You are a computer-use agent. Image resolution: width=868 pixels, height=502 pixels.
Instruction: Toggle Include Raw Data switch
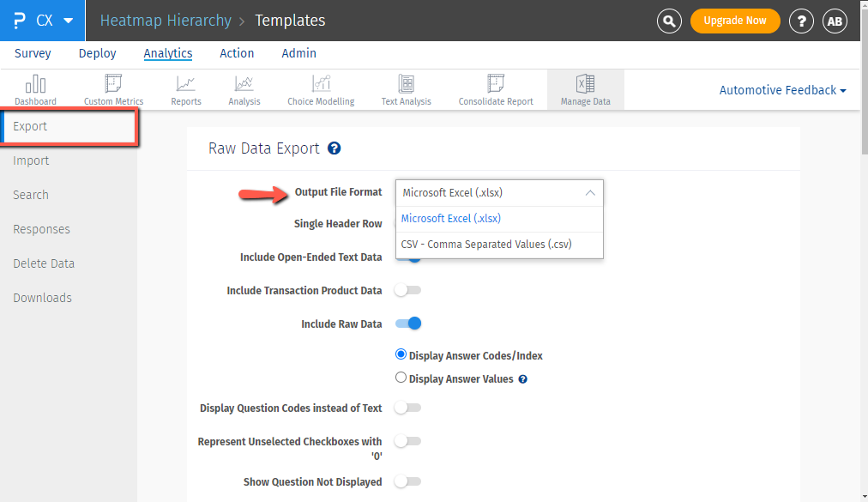(x=408, y=324)
